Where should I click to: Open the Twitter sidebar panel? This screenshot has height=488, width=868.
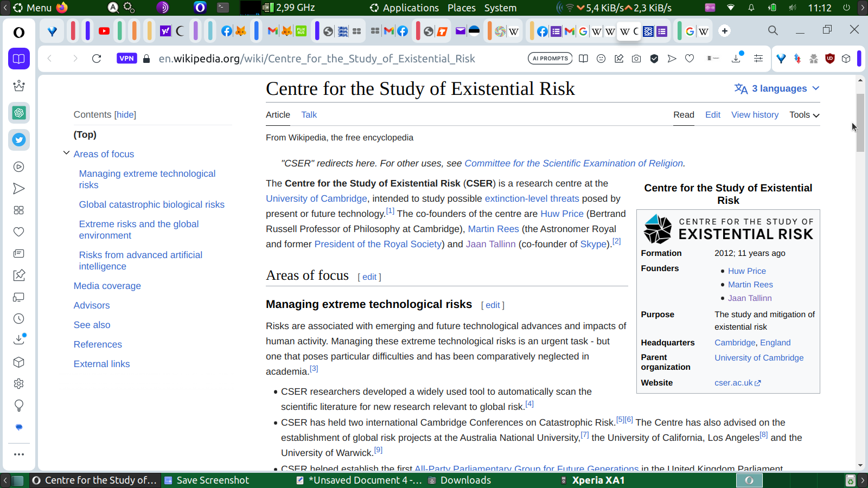coord(19,140)
